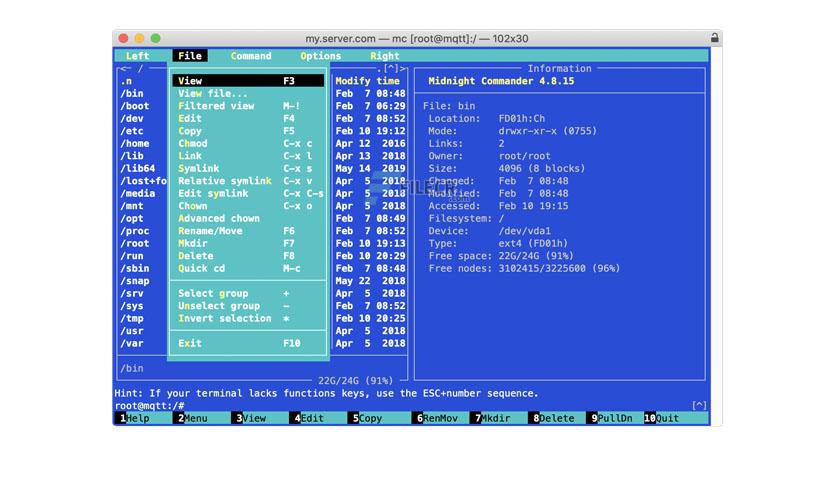Select the /var directory row
Image resolution: width=836 pixels, height=484 pixels.
click(x=132, y=343)
